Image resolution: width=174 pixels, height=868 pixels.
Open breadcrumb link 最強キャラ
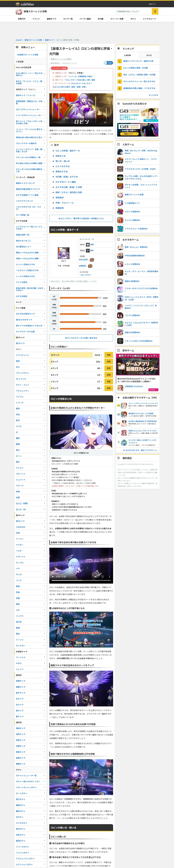tap(49, 40)
